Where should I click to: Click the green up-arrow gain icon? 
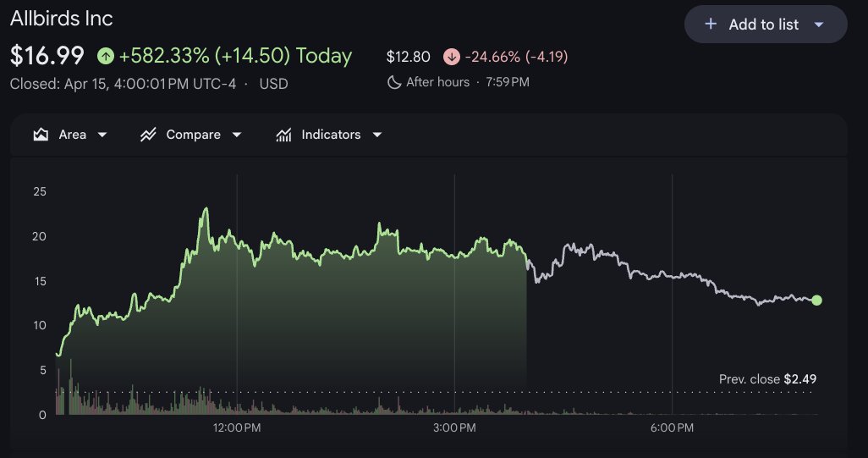(x=106, y=57)
